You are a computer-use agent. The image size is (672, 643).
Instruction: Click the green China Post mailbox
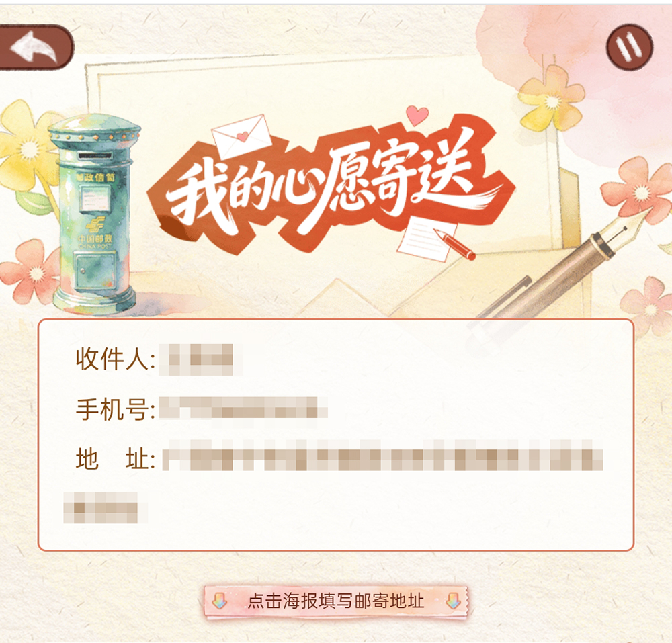pos(95,215)
